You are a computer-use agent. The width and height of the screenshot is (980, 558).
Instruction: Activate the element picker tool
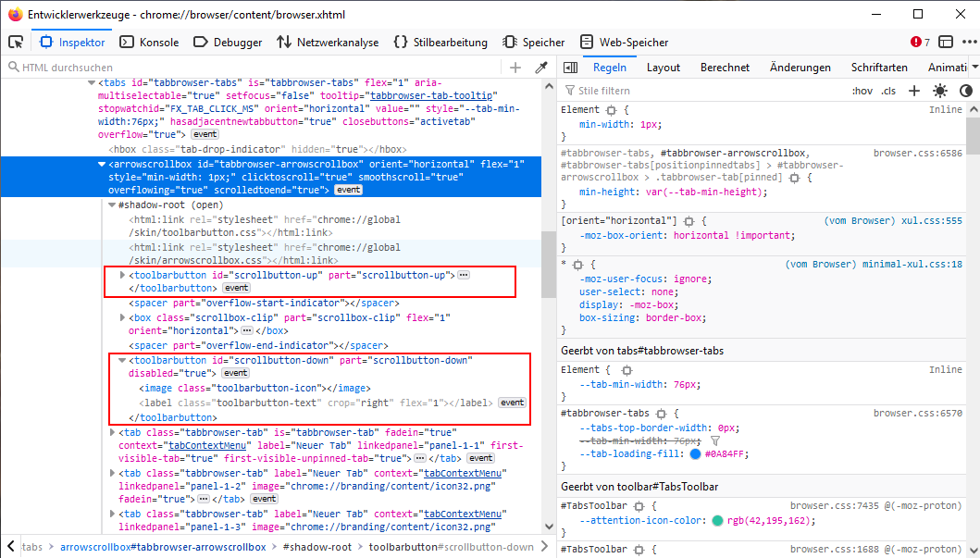pyautogui.click(x=16, y=42)
